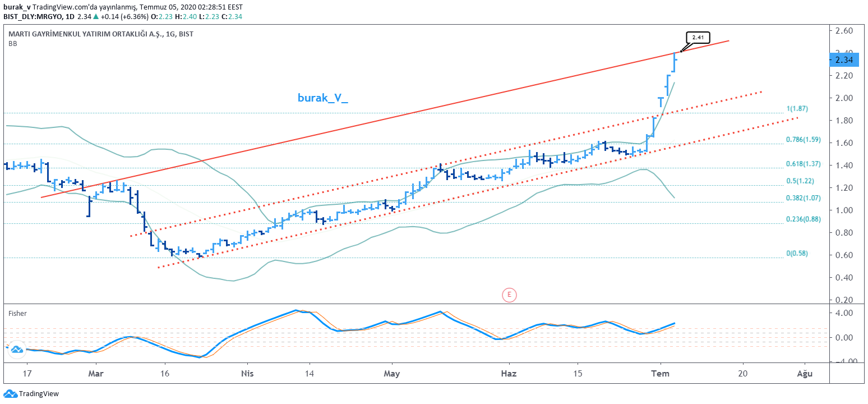The height and width of the screenshot is (404, 868).
Task: Click the 2.60 price axis value
Action: (844, 30)
